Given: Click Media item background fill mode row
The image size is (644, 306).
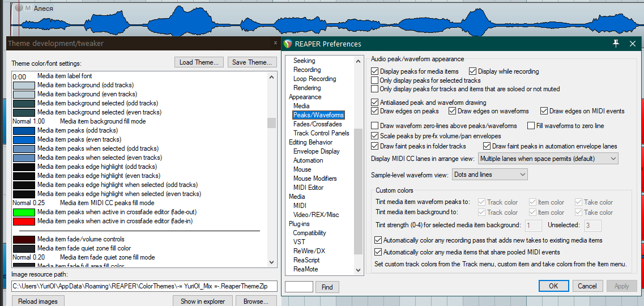Looking at the screenshot, I should (x=140, y=122).
